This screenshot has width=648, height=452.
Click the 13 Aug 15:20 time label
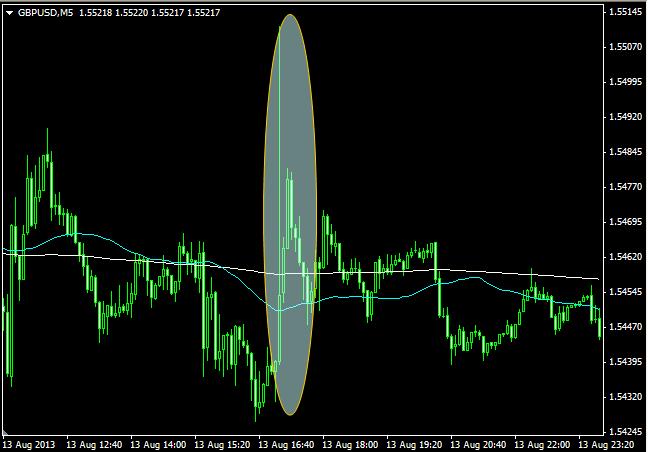pos(225,444)
